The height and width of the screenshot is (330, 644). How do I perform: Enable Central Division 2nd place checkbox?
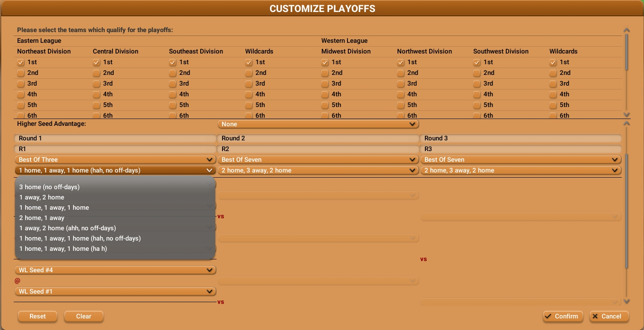(x=96, y=73)
